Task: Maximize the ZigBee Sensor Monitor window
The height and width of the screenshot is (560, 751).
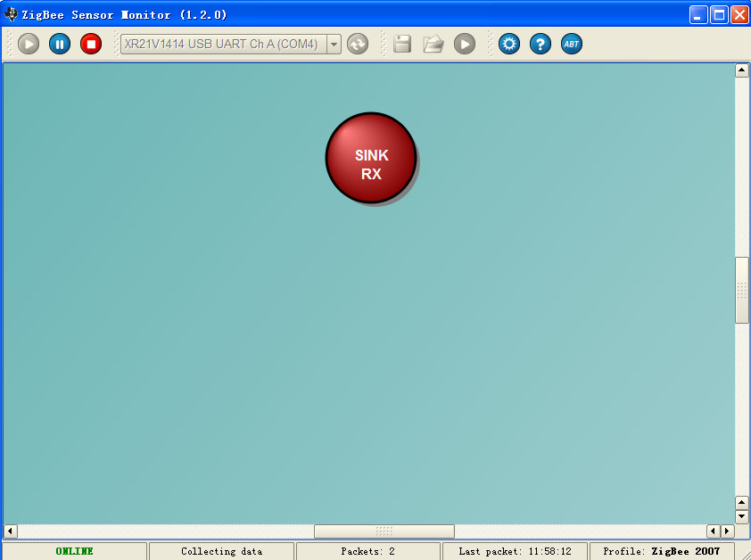Action: [720, 14]
